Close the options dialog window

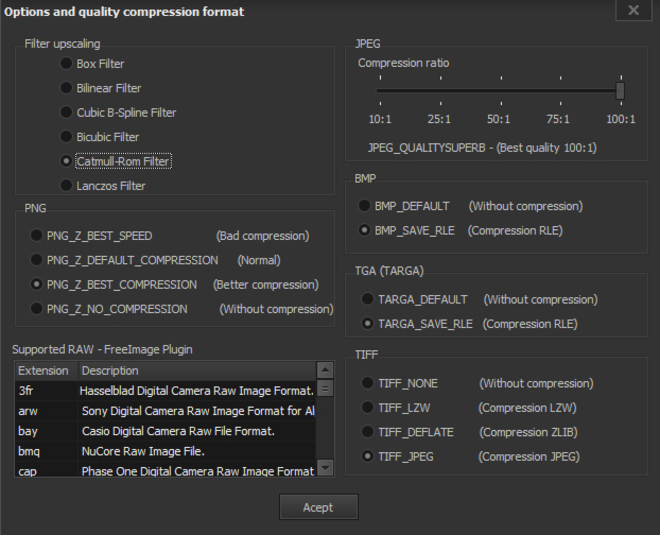tap(634, 11)
